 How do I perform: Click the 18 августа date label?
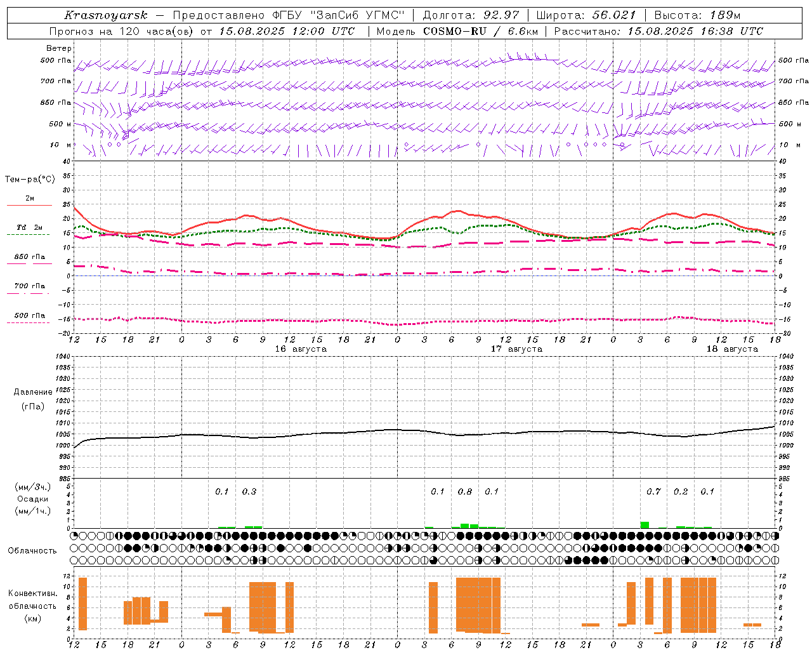(x=732, y=349)
